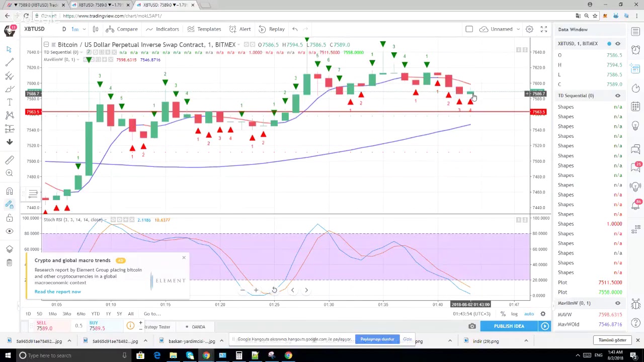
Task: Expand the Unnamed layout dropdown
Action: tap(518, 29)
